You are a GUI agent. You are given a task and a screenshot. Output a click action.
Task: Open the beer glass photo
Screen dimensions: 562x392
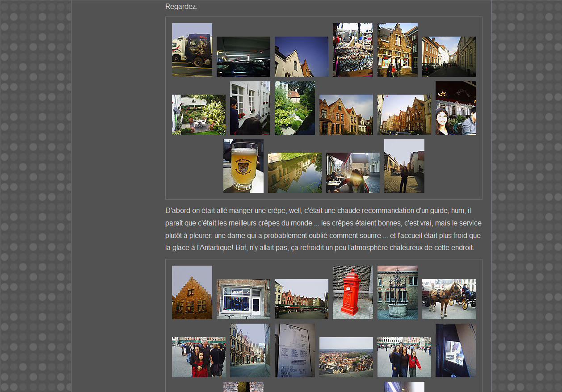click(x=243, y=166)
